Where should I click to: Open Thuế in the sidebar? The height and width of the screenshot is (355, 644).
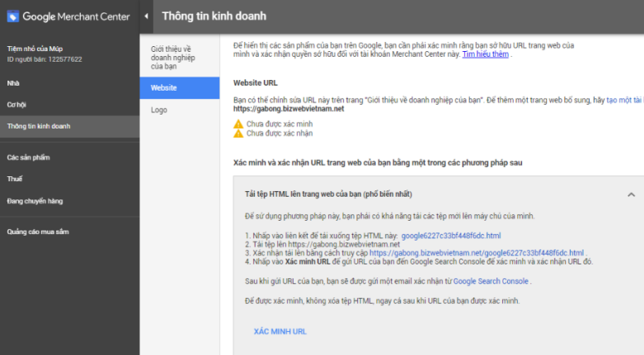pos(15,179)
